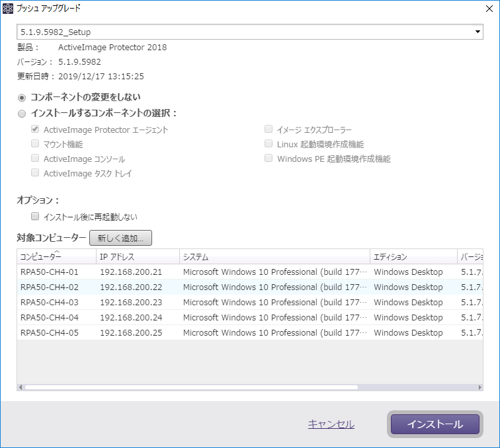Check Windows PE 起動環境作成機能 checkbox
The width and height of the screenshot is (500, 448).
(269, 159)
